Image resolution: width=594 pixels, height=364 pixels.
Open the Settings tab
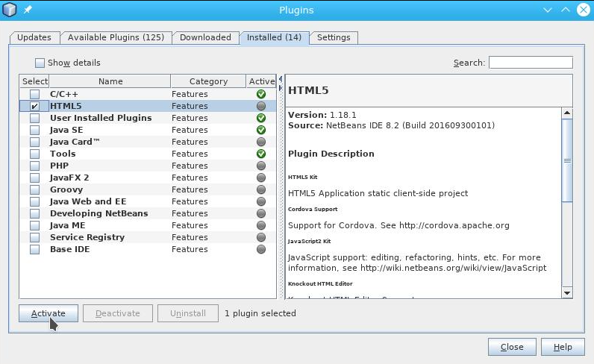pos(334,37)
